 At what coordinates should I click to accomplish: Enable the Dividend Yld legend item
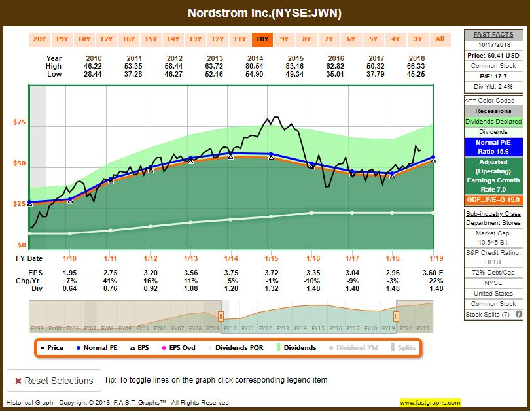(x=353, y=347)
